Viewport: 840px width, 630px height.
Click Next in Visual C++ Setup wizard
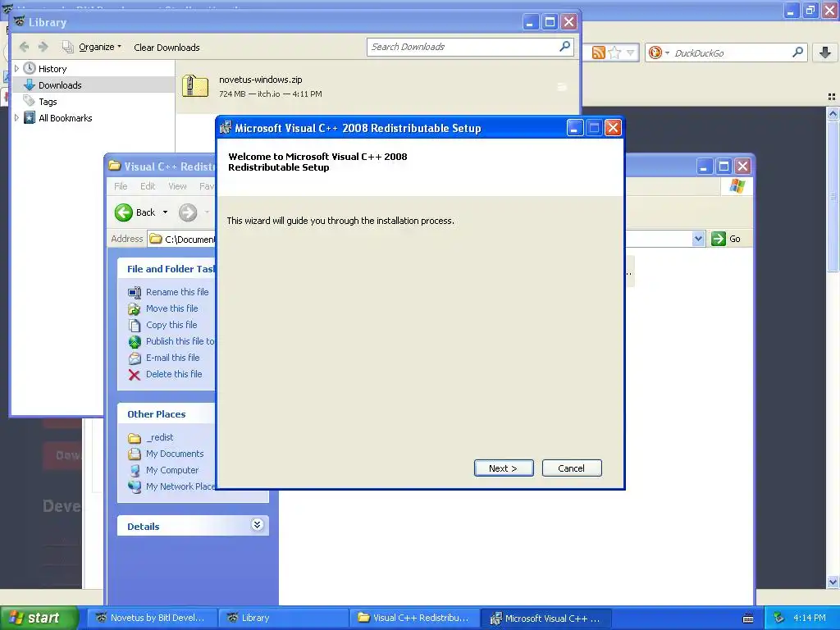pos(504,468)
